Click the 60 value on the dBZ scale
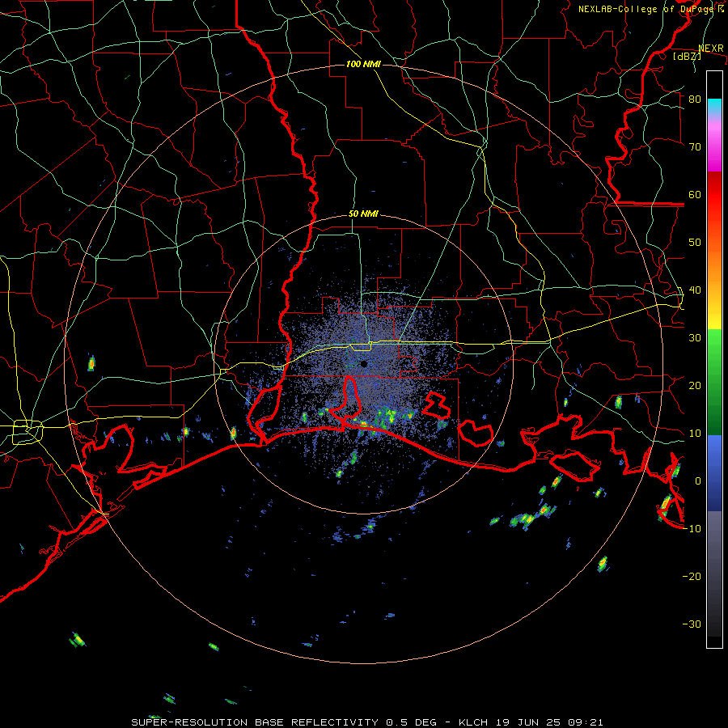The height and width of the screenshot is (728, 728). tap(695, 194)
